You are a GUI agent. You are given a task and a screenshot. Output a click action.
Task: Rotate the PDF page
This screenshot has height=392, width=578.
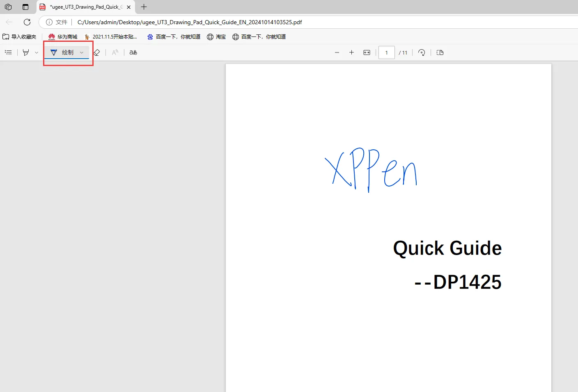422,52
